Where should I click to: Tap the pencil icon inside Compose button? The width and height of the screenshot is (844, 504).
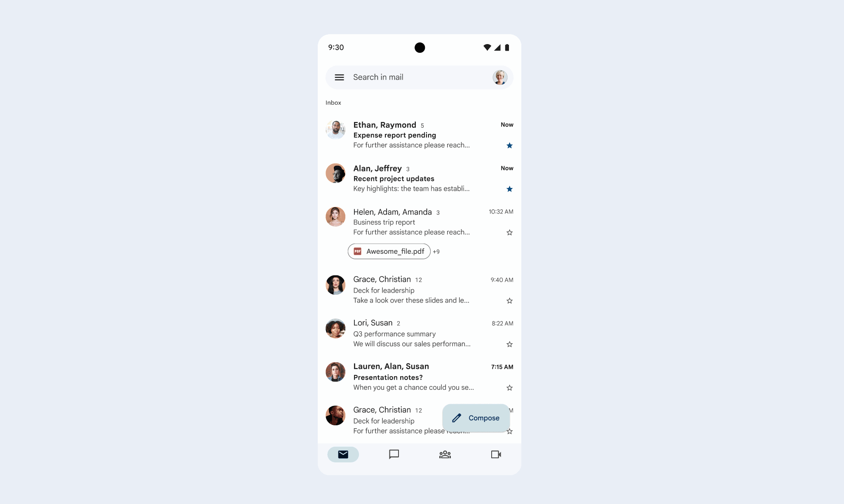(x=457, y=418)
